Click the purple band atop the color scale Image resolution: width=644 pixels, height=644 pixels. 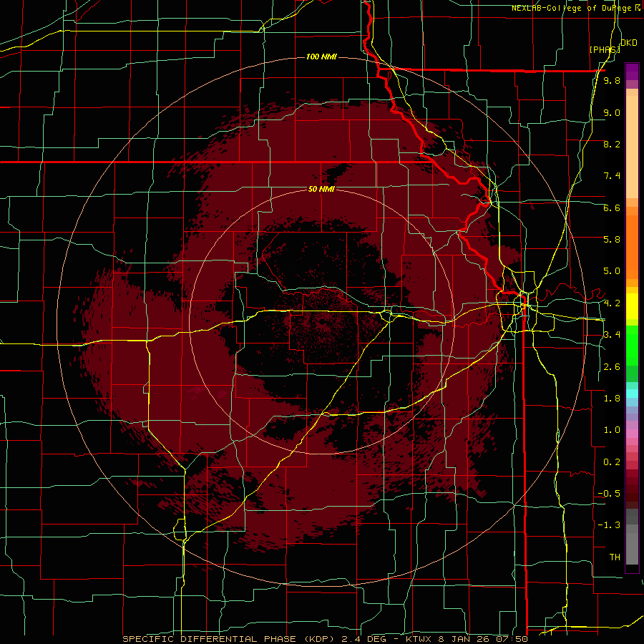632,72
